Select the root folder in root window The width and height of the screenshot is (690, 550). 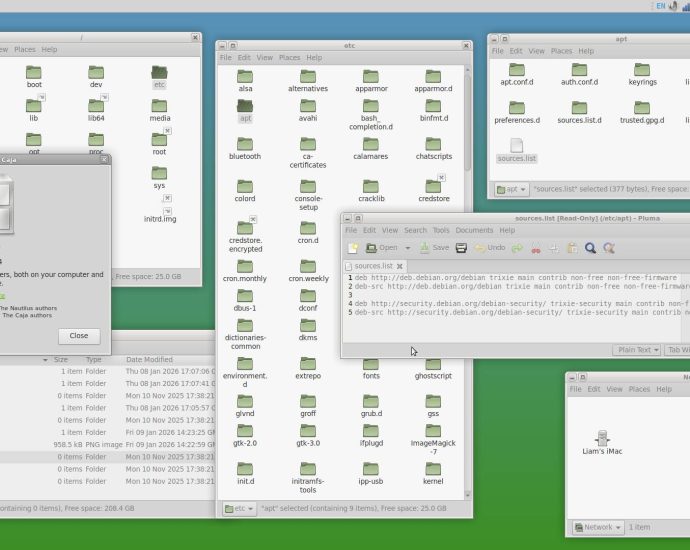(x=159, y=144)
